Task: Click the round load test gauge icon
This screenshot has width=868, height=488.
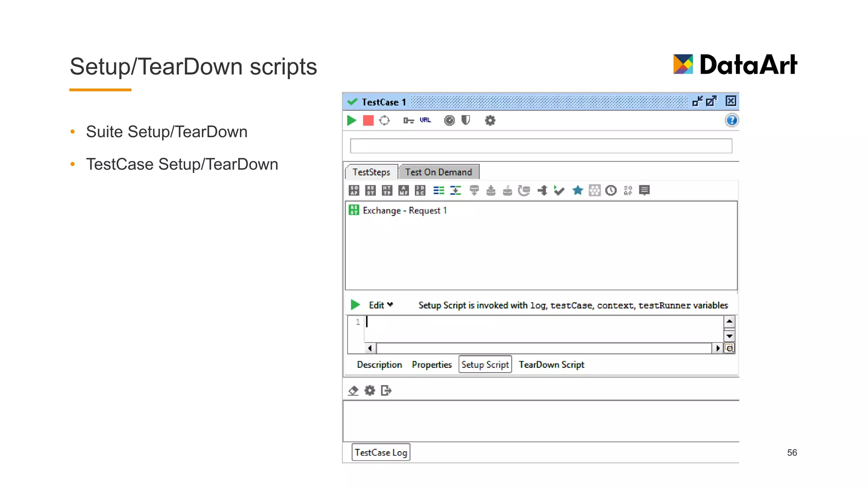Action: point(449,121)
